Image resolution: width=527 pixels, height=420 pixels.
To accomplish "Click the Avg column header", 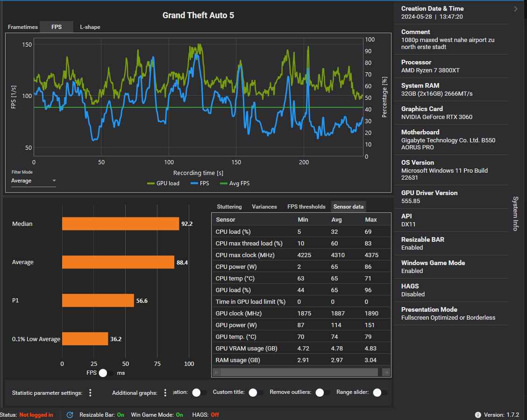I will pos(336,220).
